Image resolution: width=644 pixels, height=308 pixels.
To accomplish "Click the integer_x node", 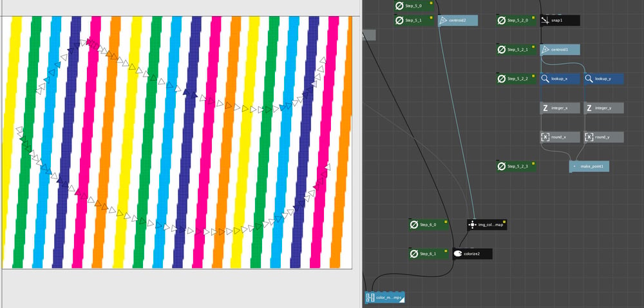I will (560, 108).
